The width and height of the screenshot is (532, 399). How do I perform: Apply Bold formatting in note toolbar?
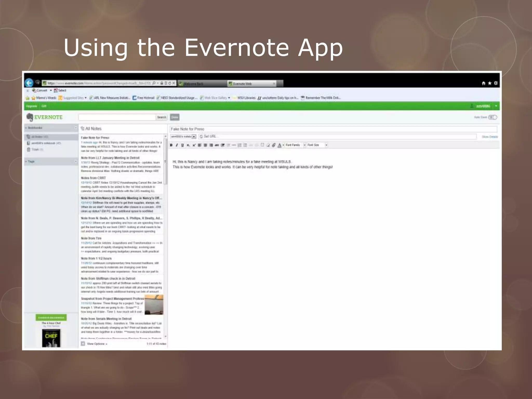pyautogui.click(x=171, y=145)
